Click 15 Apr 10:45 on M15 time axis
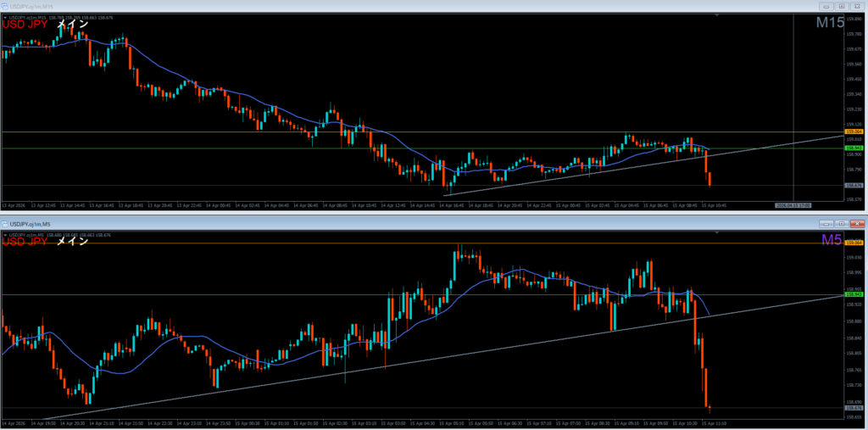 coord(714,205)
